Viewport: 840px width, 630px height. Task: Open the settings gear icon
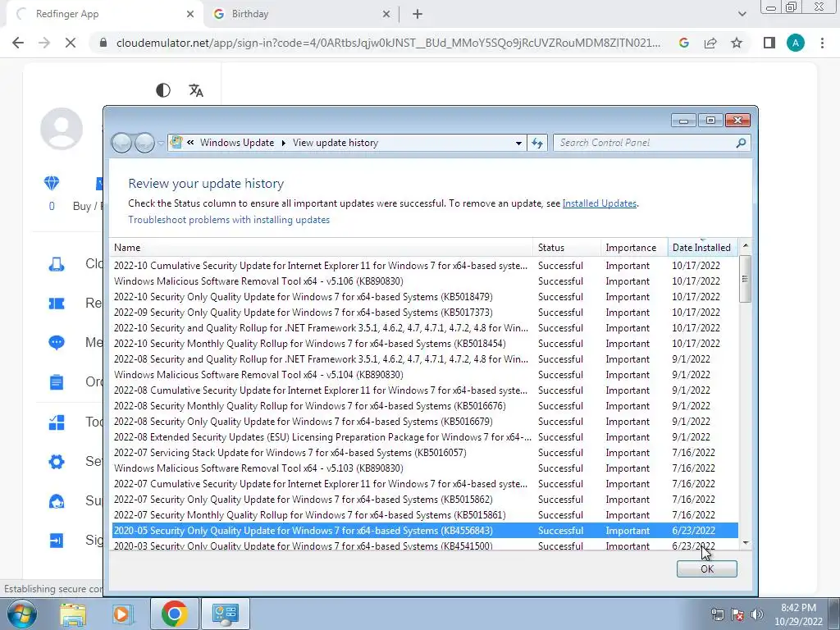tap(57, 461)
